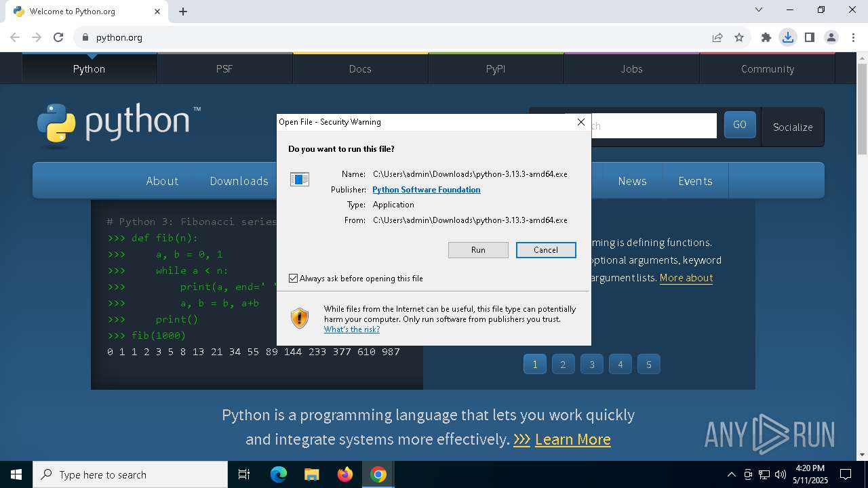The image size is (868, 488).
Task: Reload the python.org page
Action: pos(58,37)
